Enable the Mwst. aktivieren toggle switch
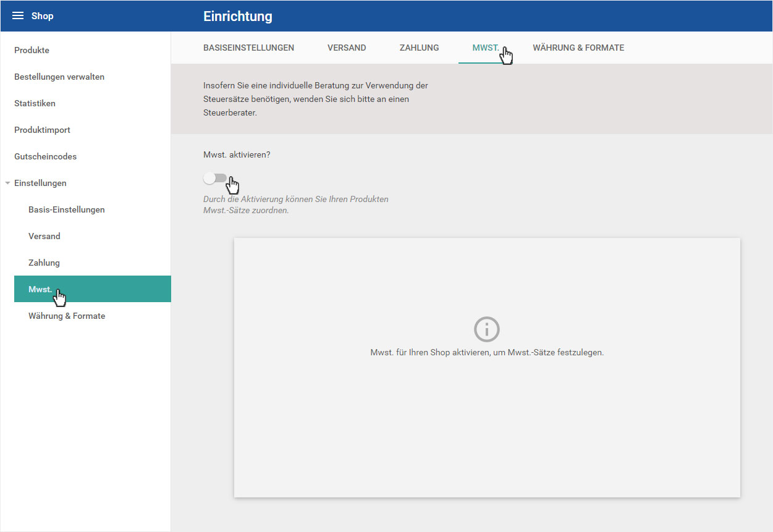 215,179
